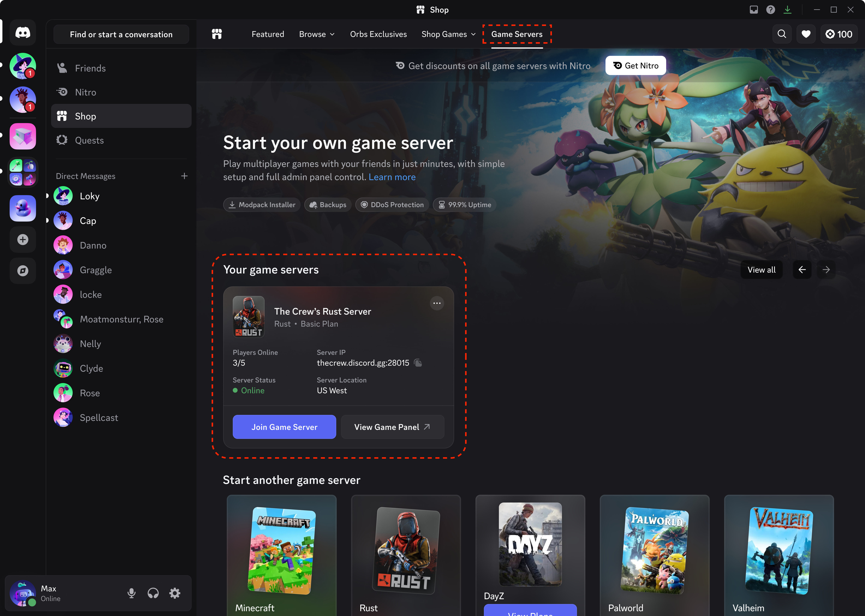
Task: Create new DM with plus icon
Action: (x=184, y=176)
